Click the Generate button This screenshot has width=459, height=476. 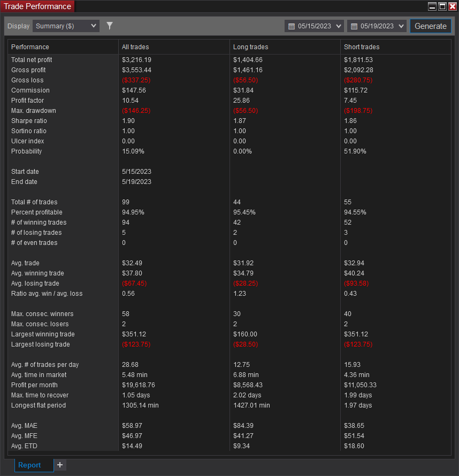pos(431,26)
